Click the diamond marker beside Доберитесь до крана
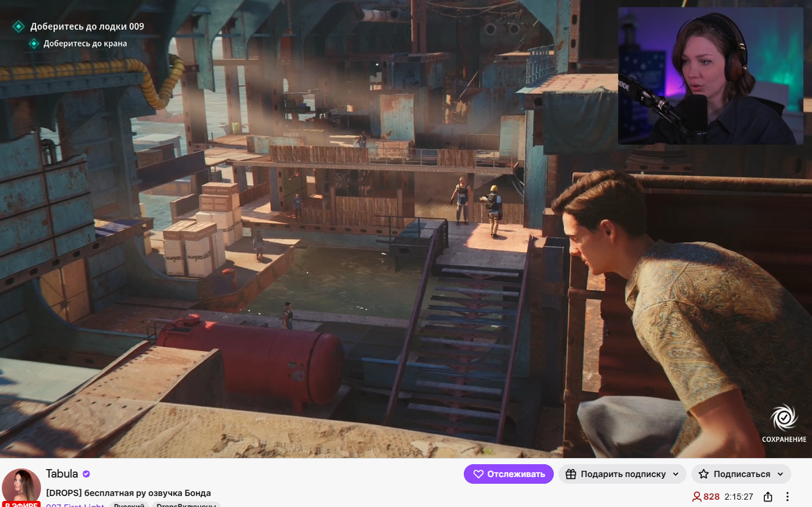The height and width of the screenshot is (507, 812). coord(34,43)
